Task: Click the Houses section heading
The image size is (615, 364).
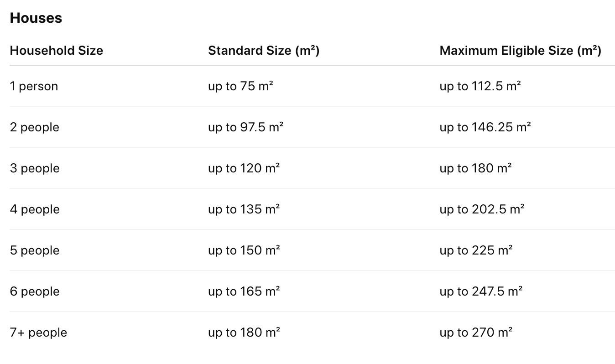Action: pyautogui.click(x=36, y=18)
